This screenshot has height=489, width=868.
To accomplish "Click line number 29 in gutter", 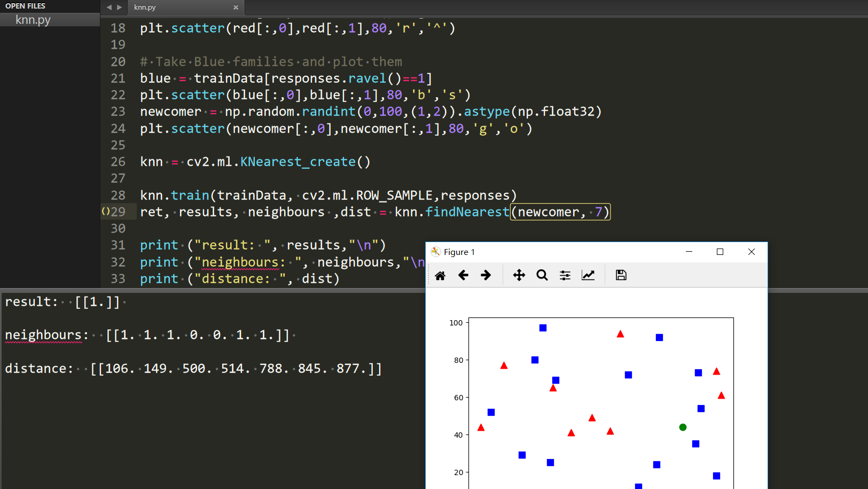I will point(118,212).
